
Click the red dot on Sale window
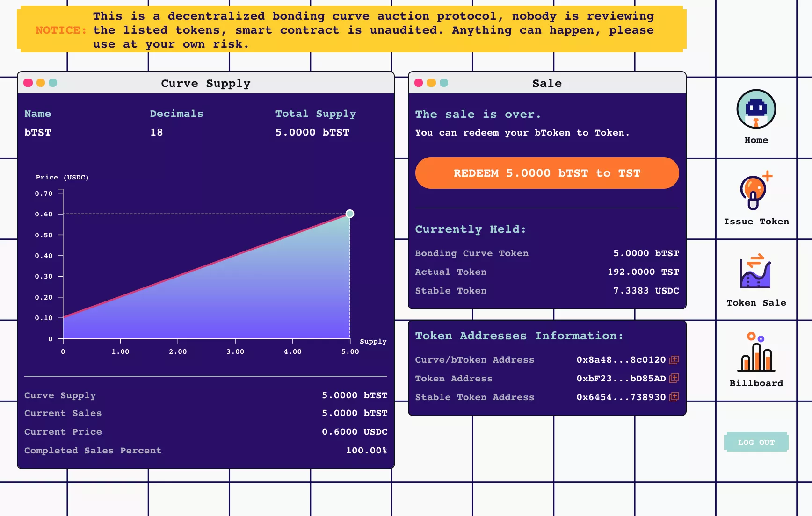419,83
